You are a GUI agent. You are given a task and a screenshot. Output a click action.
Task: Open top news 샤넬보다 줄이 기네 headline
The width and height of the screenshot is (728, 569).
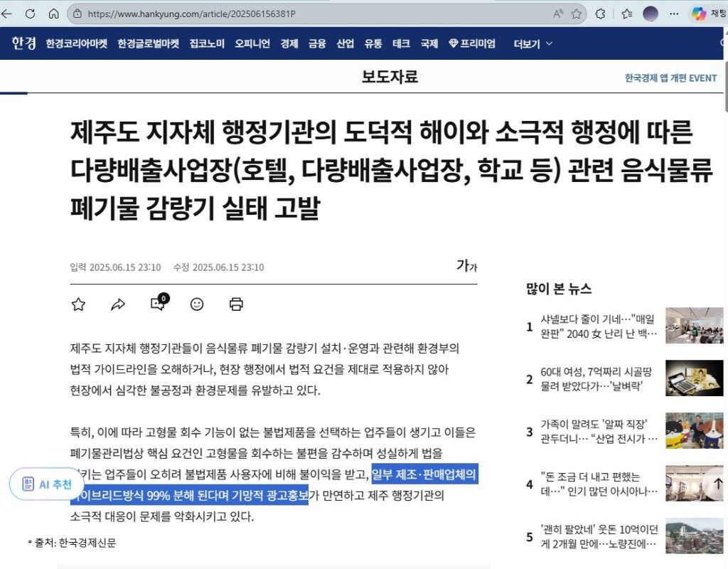[x=599, y=326]
